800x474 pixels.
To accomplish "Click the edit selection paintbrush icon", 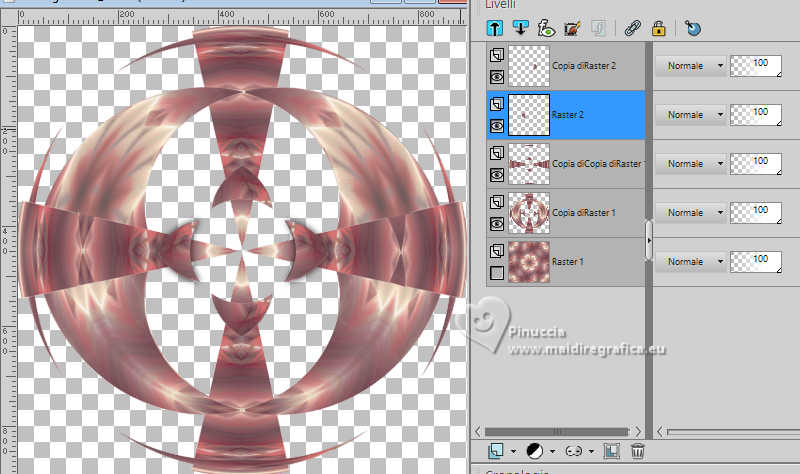I will point(572,28).
